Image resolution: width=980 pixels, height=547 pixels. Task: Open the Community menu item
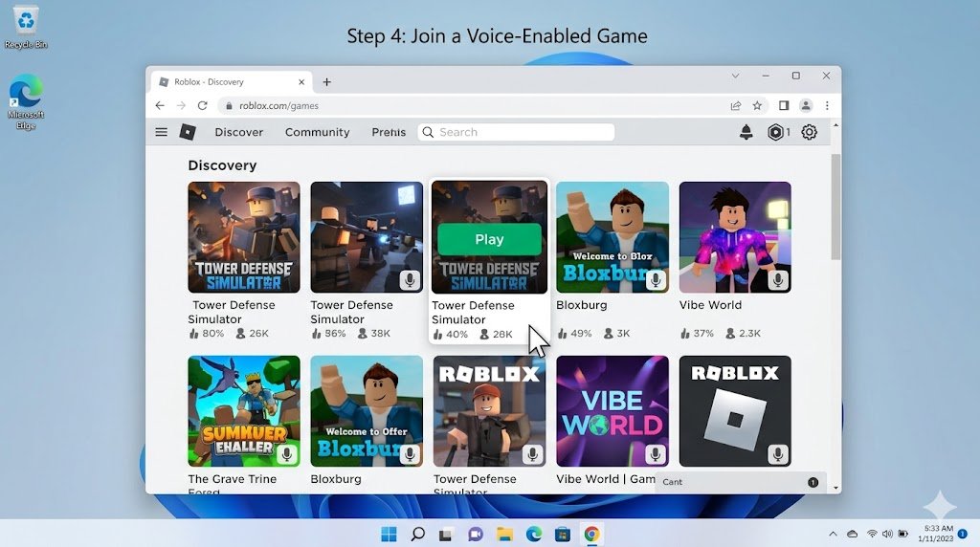pos(318,132)
